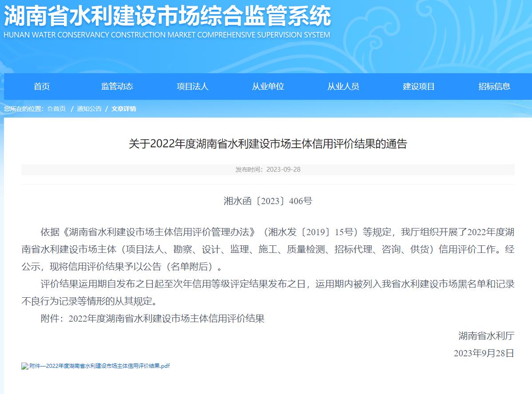This screenshot has width=532, height=394.
Task: Open the attached PDF 附件—2022年度信用评价结果.pdf
Action: [x=99, y=366]
